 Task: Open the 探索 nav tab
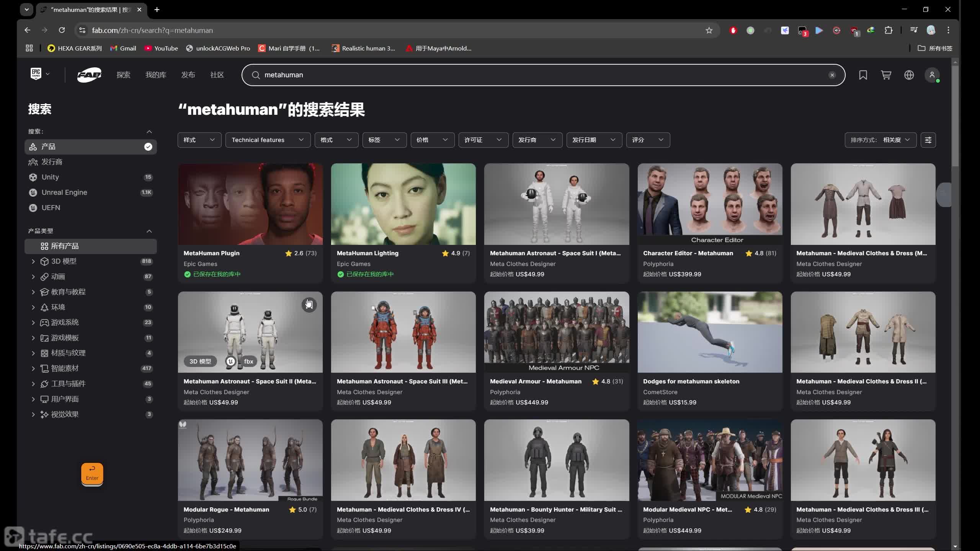[123, 75]
